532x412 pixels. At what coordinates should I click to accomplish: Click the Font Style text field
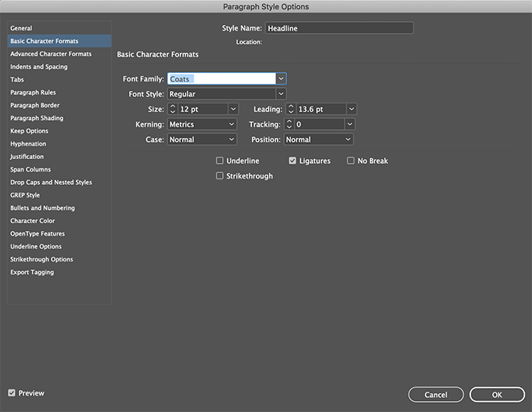[x=221, y=94]
